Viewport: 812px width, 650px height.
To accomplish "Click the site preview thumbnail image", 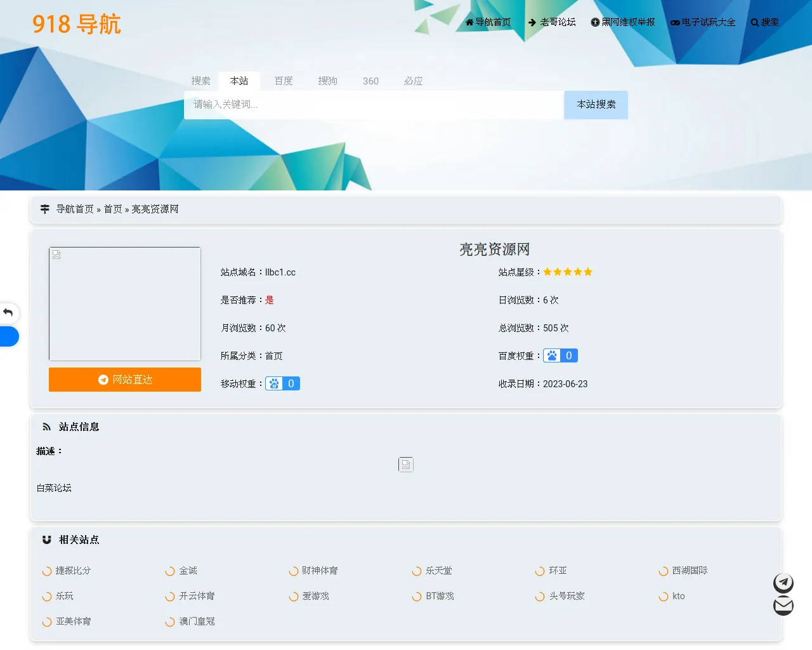I will (125, 304).
